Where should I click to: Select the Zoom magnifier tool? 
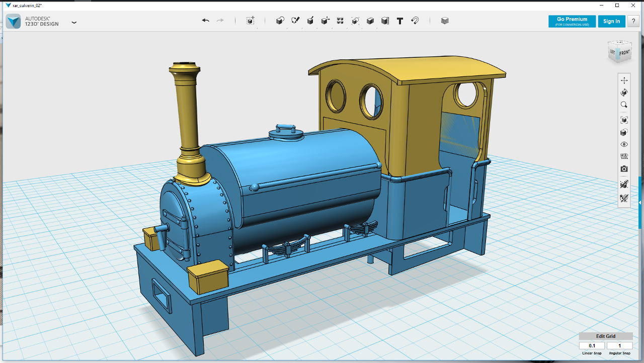[x=624, y=105]
